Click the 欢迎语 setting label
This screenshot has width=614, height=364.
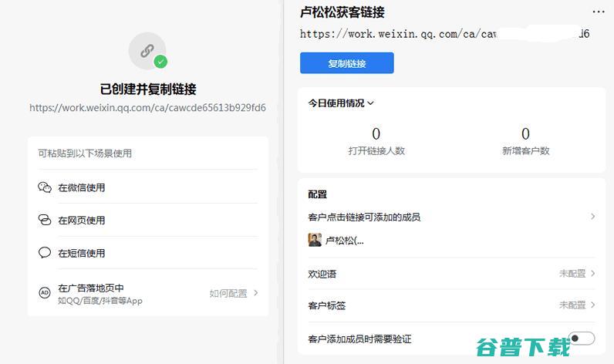click(322, 274)
